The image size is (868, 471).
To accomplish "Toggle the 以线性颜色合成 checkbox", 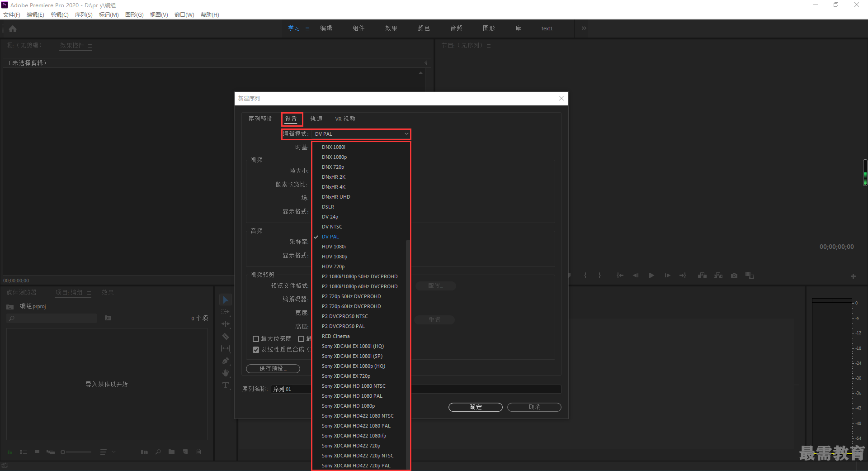I will point(256,350).
